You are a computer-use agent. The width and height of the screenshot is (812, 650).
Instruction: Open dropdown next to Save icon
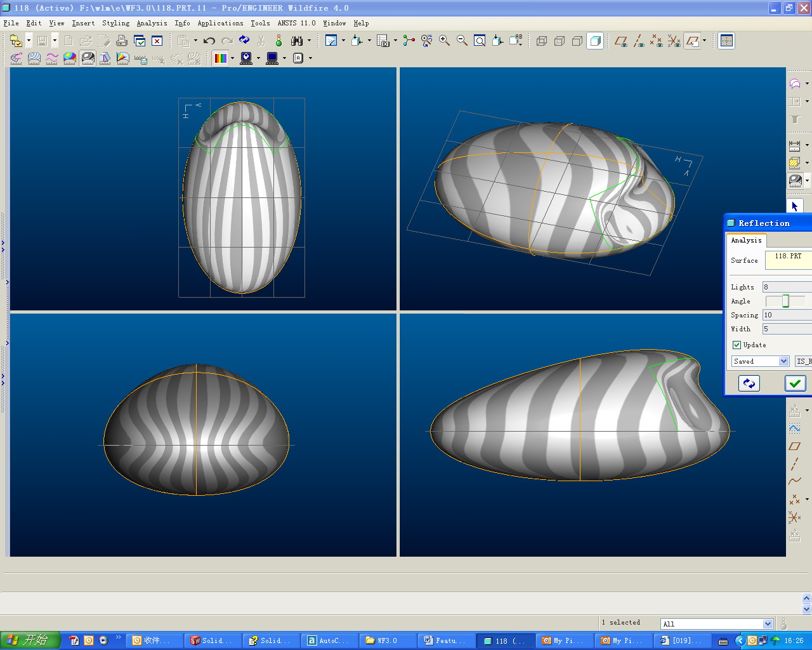point(55,41)
